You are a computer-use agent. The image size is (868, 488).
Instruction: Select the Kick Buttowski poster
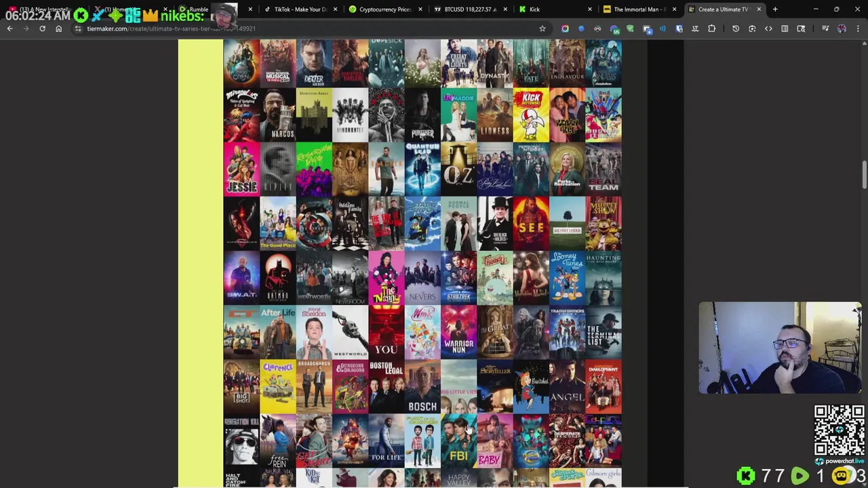coord(531,115)
